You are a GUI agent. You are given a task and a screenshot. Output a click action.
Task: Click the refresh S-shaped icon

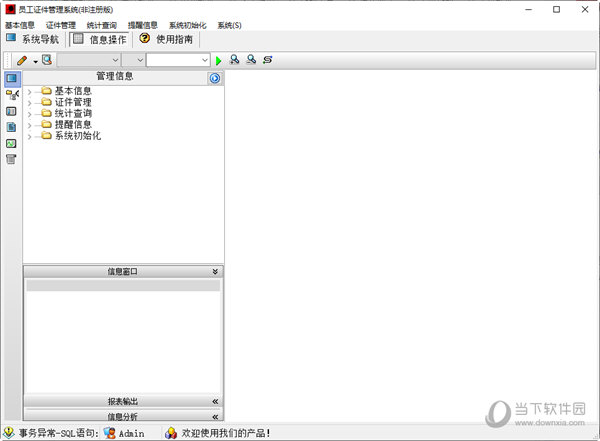coord(267,60)
